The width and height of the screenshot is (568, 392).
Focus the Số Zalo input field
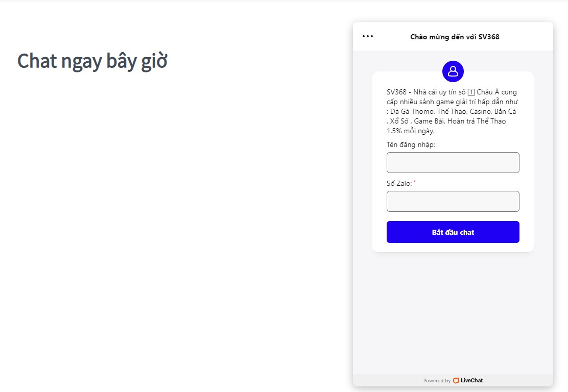click(x=453, y=201)
